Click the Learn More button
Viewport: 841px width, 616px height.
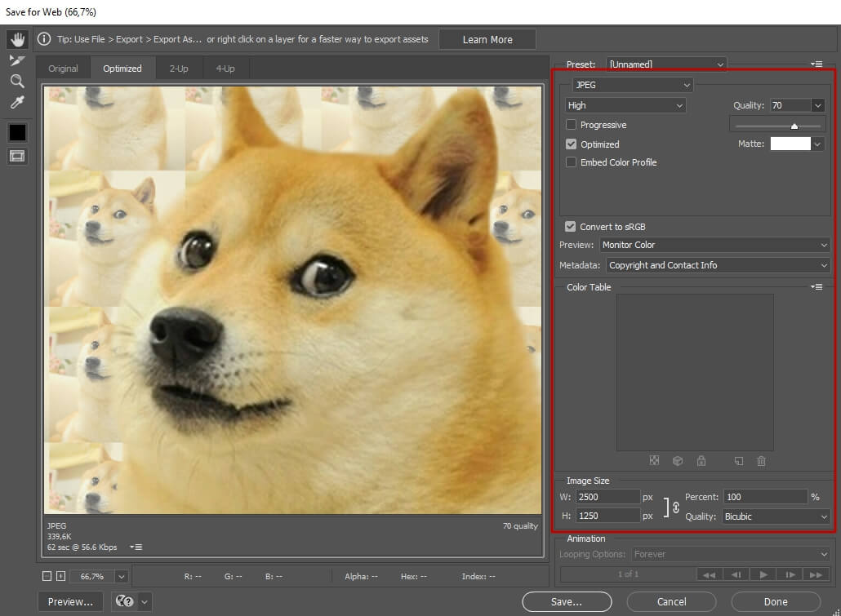click(487, 40)
